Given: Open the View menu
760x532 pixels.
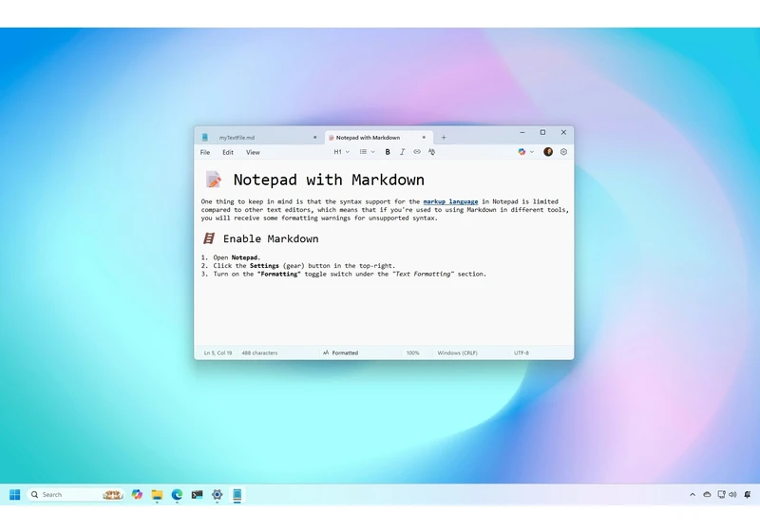Looking at the screenshot, I should [x=253, y=153].
